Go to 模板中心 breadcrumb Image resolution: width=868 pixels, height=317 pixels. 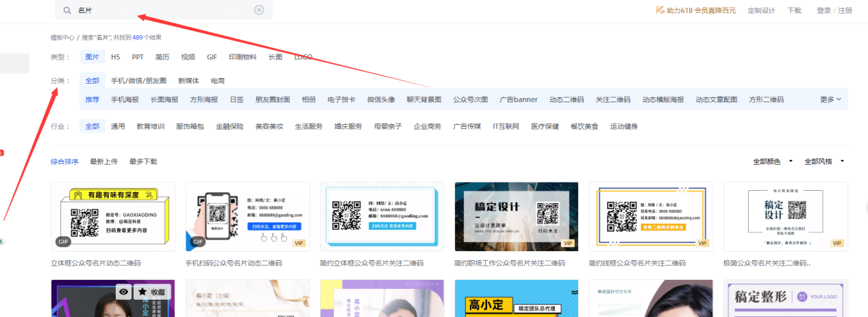62,37
